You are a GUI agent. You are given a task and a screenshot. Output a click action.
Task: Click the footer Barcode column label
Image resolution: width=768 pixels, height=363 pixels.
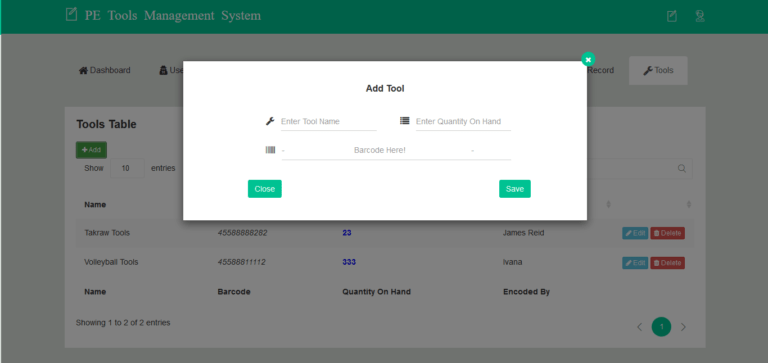[234, 291]
